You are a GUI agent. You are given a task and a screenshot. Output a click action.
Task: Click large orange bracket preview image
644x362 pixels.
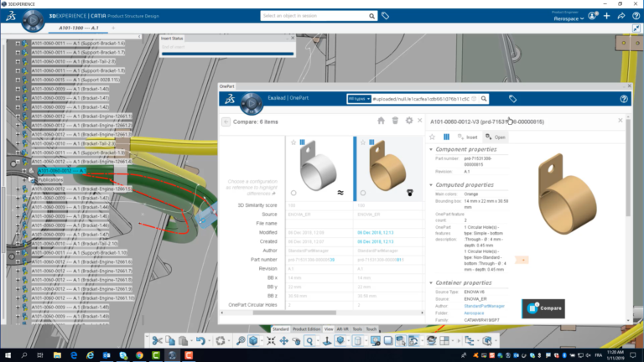pos(567,194)
